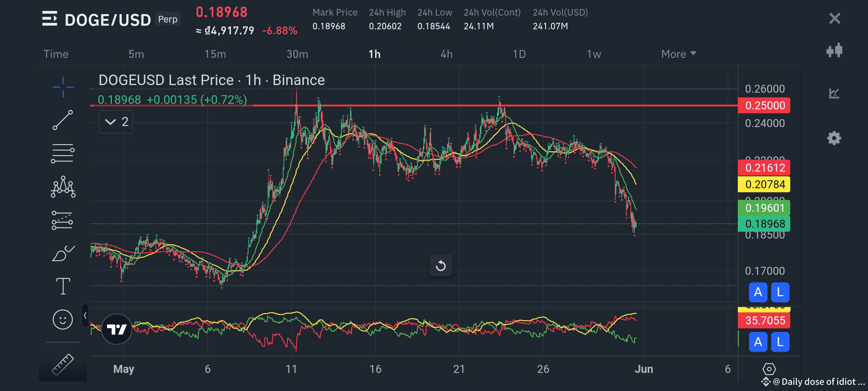Select the ruler measure tool
Screen dimensions: 868x391
[63, 364]
